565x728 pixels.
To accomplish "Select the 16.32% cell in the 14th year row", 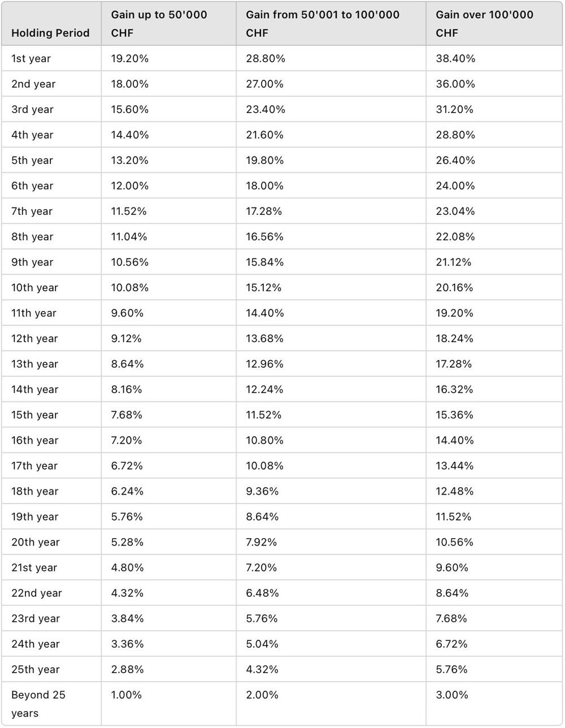I will click(x=454, y=389).
